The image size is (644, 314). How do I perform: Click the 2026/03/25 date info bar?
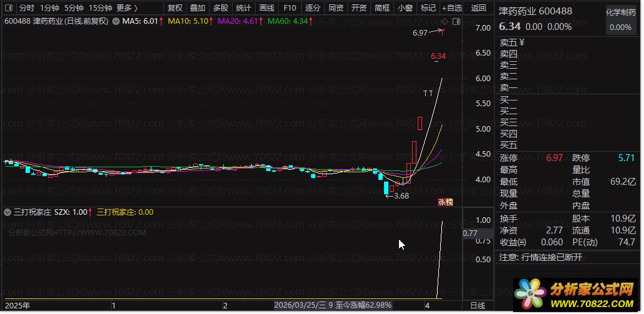(x=334, y=306)
